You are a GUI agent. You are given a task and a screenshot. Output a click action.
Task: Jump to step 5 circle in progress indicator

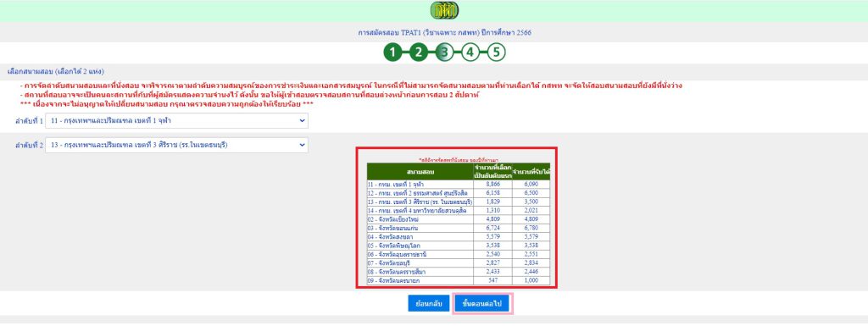tap(497, 53)
